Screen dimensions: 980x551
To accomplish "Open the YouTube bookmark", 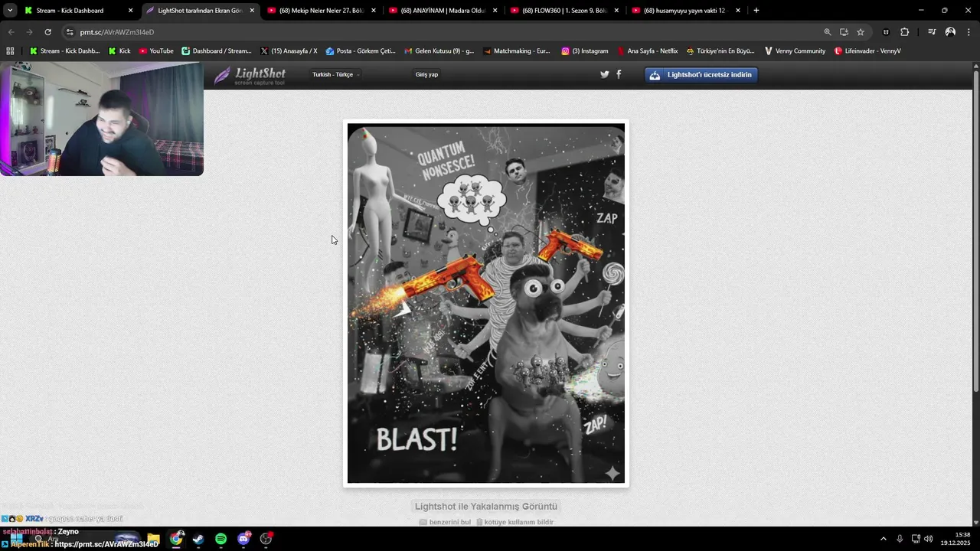I will coord(156,51).
